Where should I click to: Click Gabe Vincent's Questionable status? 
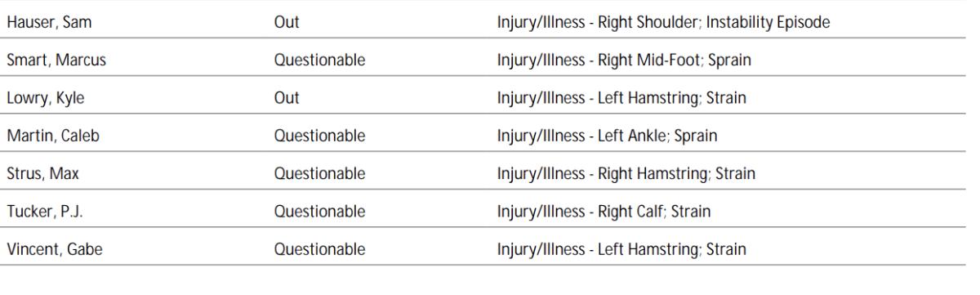(321, 249)
